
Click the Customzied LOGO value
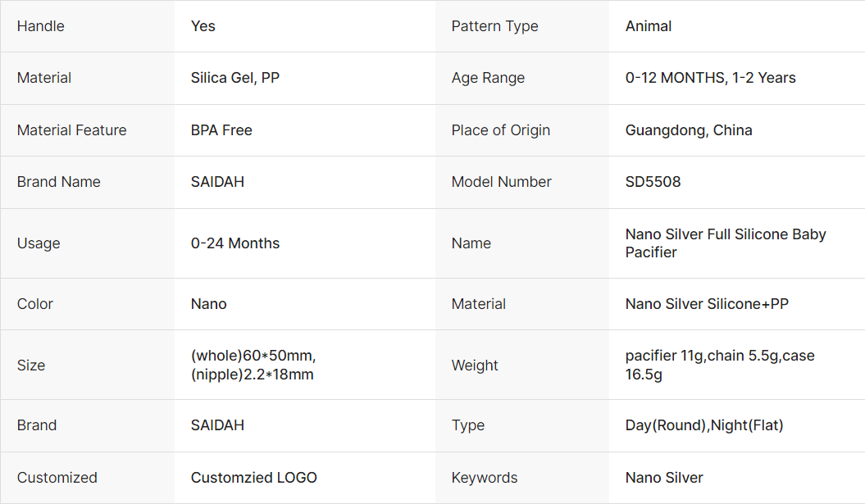(x=253, y=478)
